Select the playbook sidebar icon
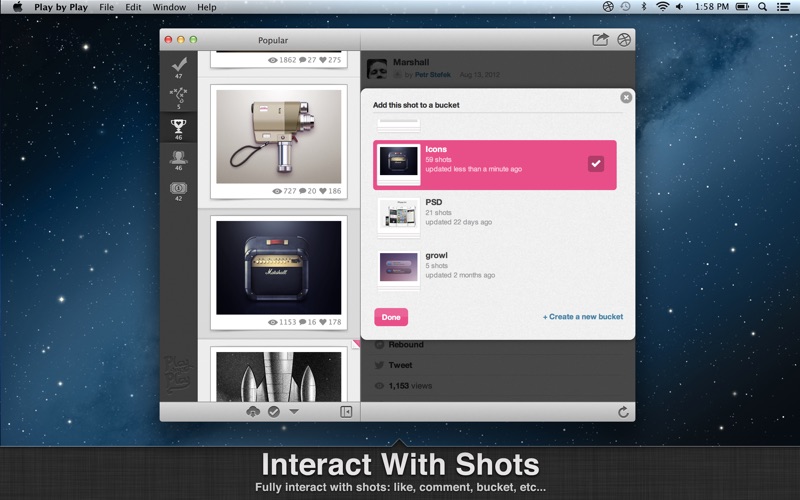 pyautogui.click(x=179, y=96)
